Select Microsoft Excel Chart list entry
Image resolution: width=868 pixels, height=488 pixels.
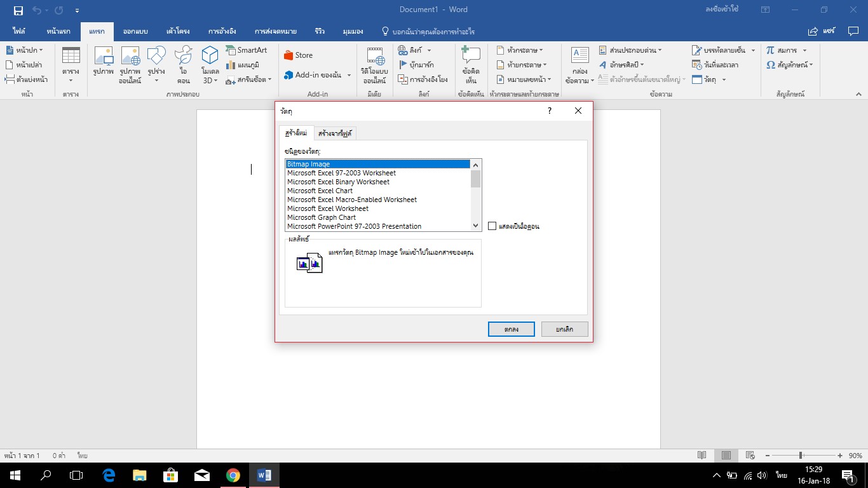[378, 191]
